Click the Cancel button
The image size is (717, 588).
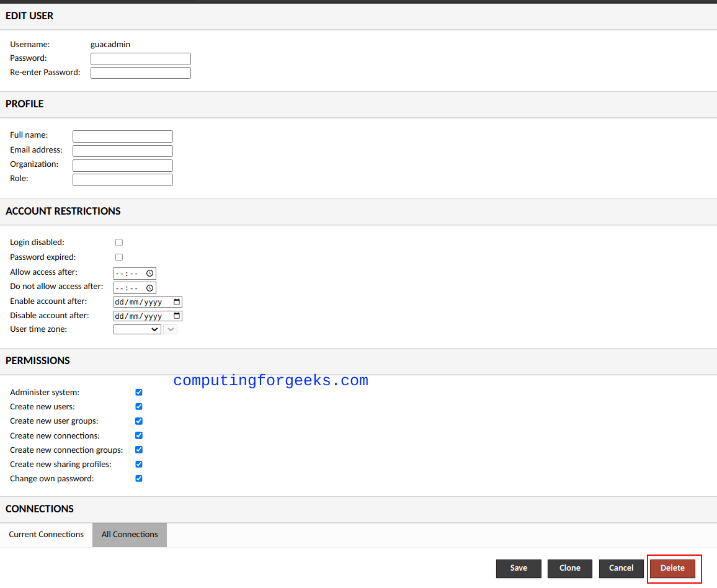pos(621,568)
